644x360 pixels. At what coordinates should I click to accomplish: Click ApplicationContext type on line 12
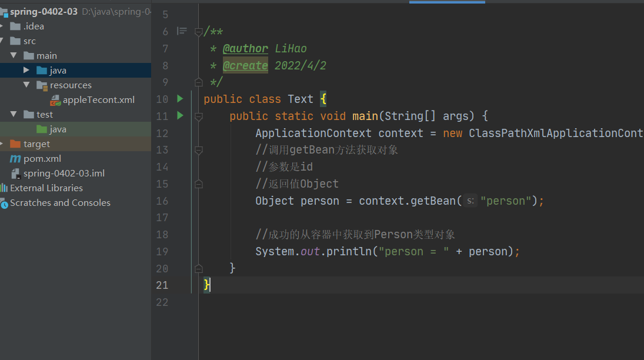313,133
